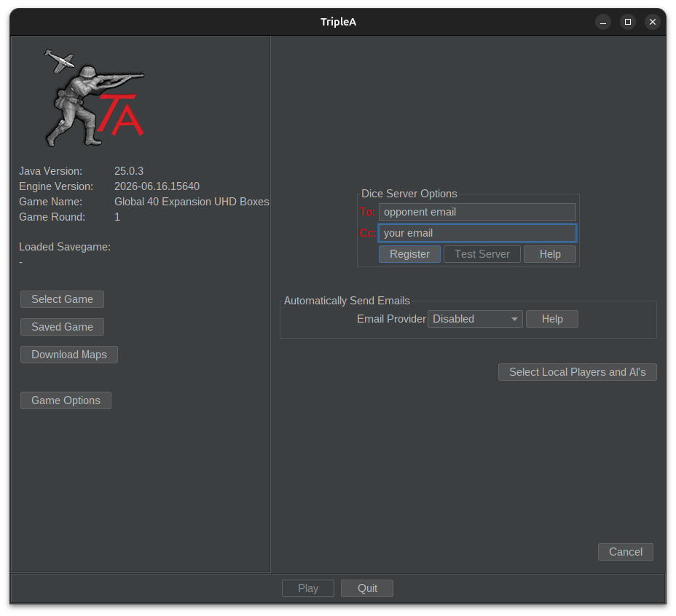The width and height of the screenshot is (676, 616).
Task: Click the 'Loaded Savegame:' label
Action: [x=65, y=247]
